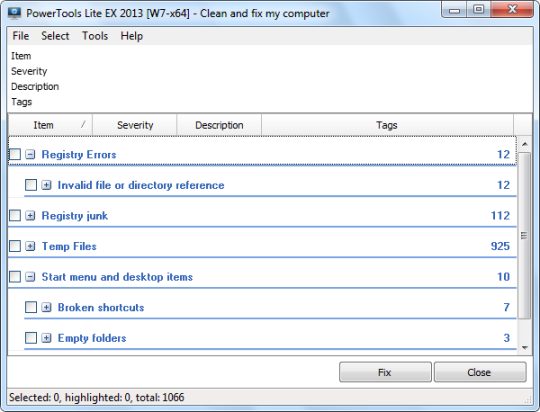Click the Fix button
Screen dimensions: 540x412
[385, 372]
